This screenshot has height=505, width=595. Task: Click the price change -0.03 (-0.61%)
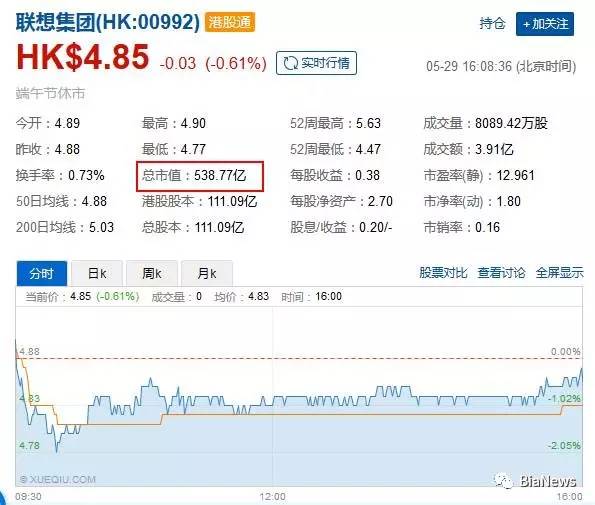(x=213, y=63)
